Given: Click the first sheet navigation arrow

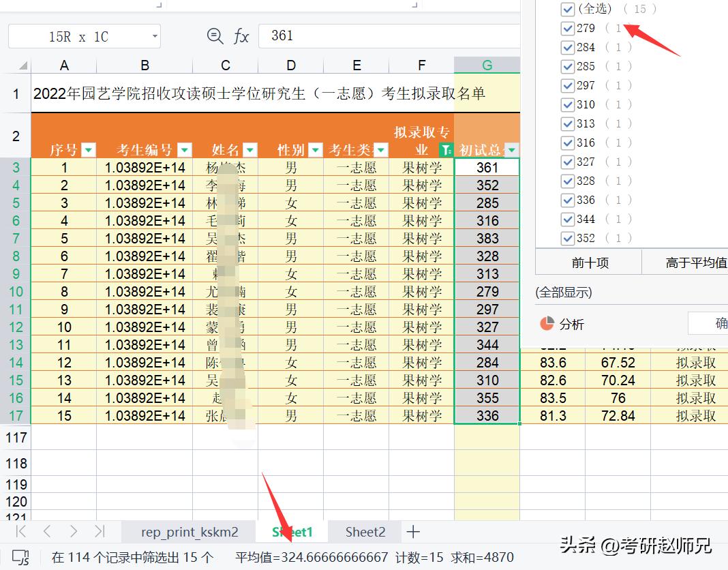Looking at the screenshot, I should pyautogui.click(x=19, y=532).
